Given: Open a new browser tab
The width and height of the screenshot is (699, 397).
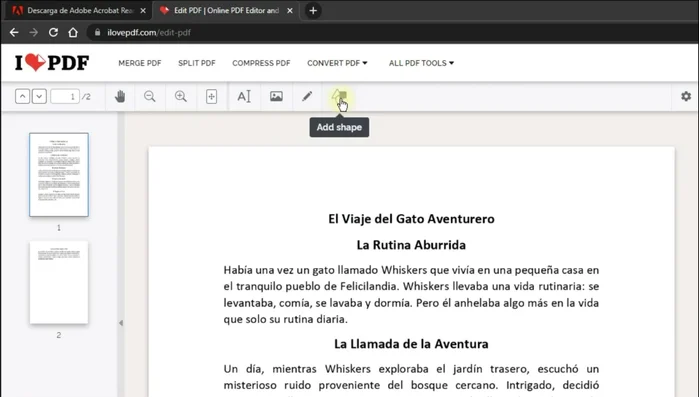Looking at the screenshot, I should (313, 11).
